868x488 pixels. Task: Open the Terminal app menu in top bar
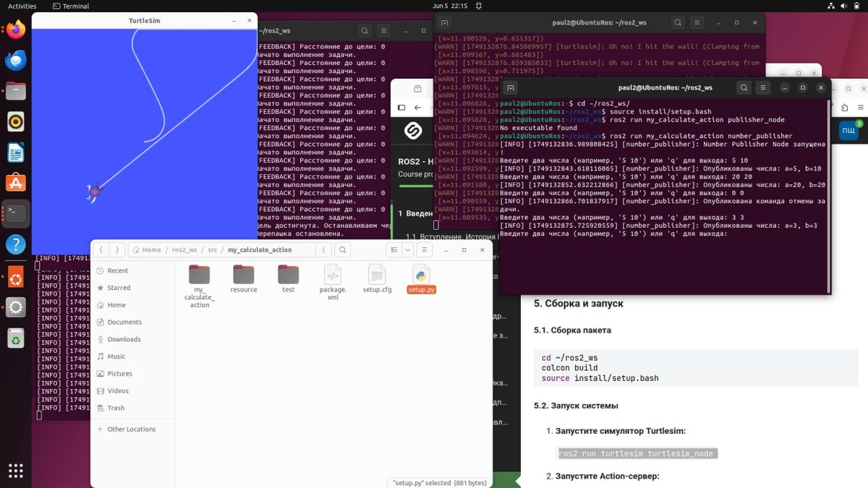[x=72, y=6]
